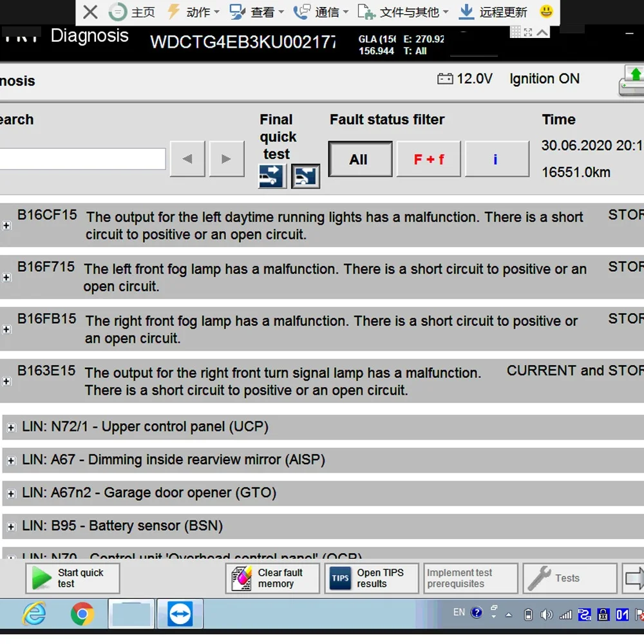Click the search text input field

pyautogui.click(x=82, y=159)
